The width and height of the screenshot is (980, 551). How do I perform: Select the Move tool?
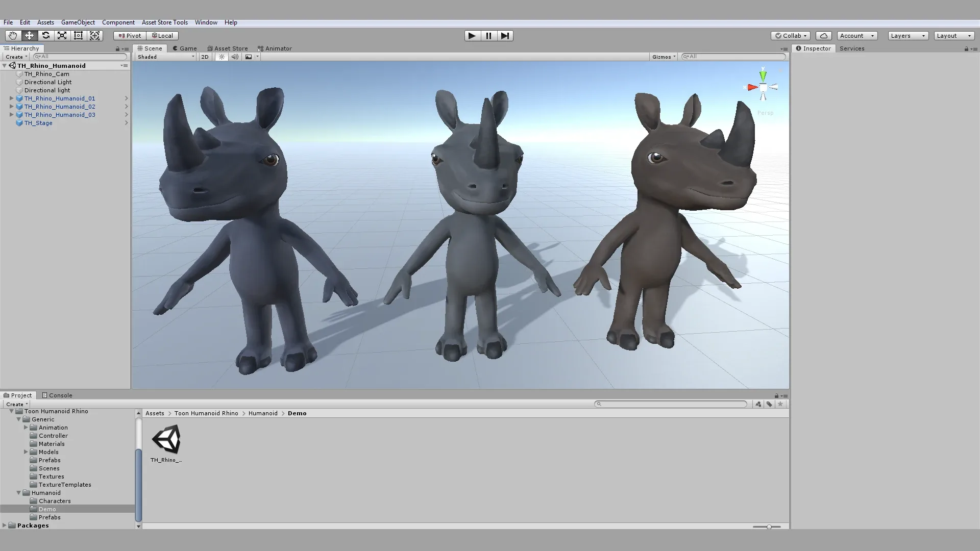coord(29,36)
